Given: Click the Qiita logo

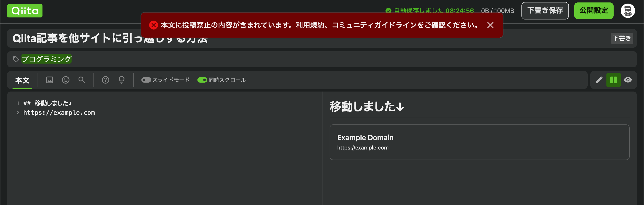Looking at the screenshot, I should 25,11.
